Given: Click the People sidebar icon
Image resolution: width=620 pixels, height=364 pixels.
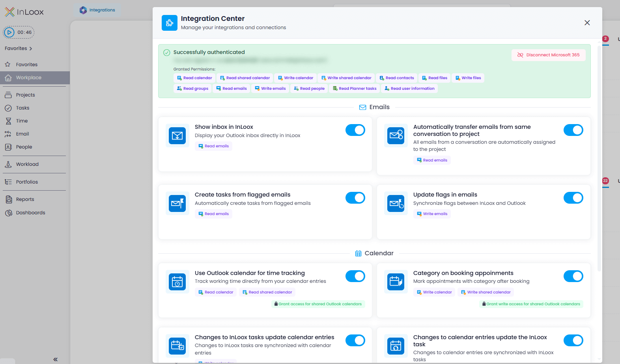Looking at the screenshot, I should pos(8,147).
